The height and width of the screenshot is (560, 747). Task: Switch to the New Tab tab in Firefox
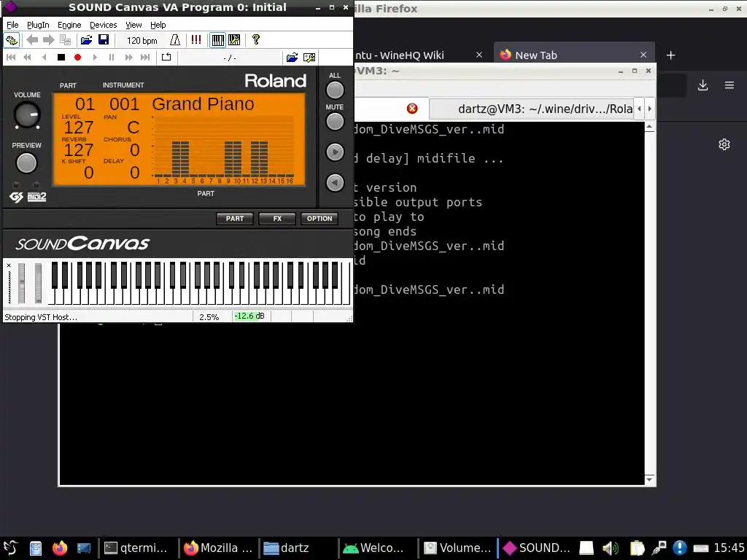(x=573, y=55)
